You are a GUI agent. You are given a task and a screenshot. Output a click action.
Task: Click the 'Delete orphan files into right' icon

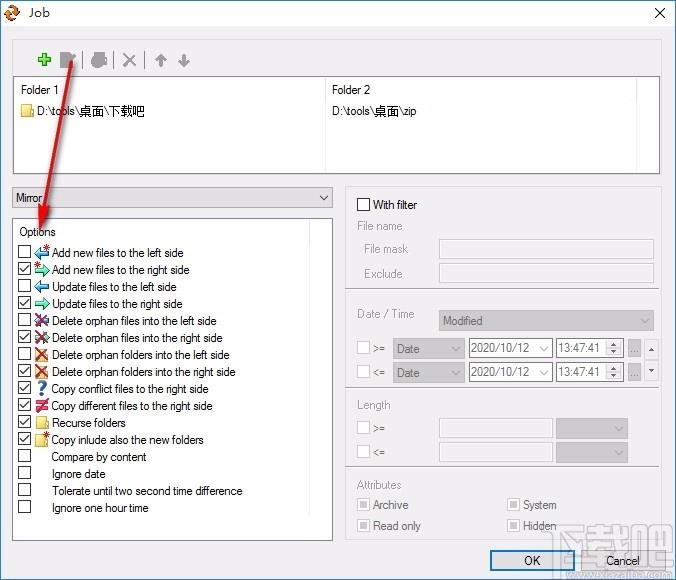pyautogui.click(x=42, y=337)
